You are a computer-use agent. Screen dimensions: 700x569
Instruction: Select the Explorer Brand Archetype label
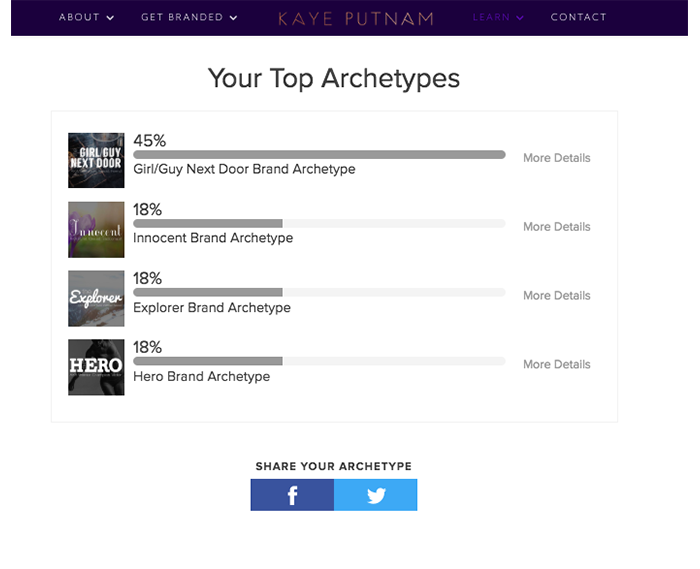click(212, 307)
